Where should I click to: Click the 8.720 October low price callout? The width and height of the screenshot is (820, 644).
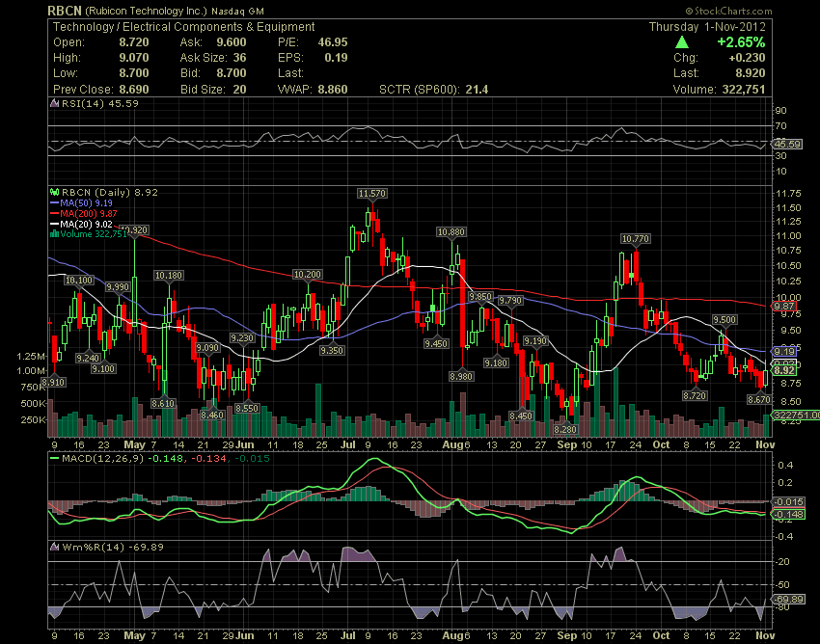pyautogui.click(x=695, y=396)
